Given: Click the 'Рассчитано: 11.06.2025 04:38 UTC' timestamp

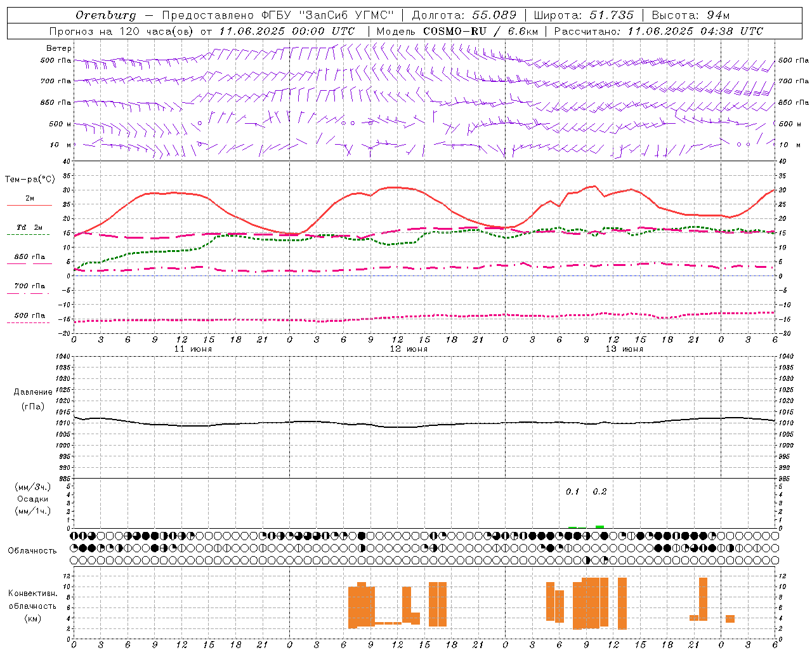Looking at the screenshot, I should pos(658,31).
